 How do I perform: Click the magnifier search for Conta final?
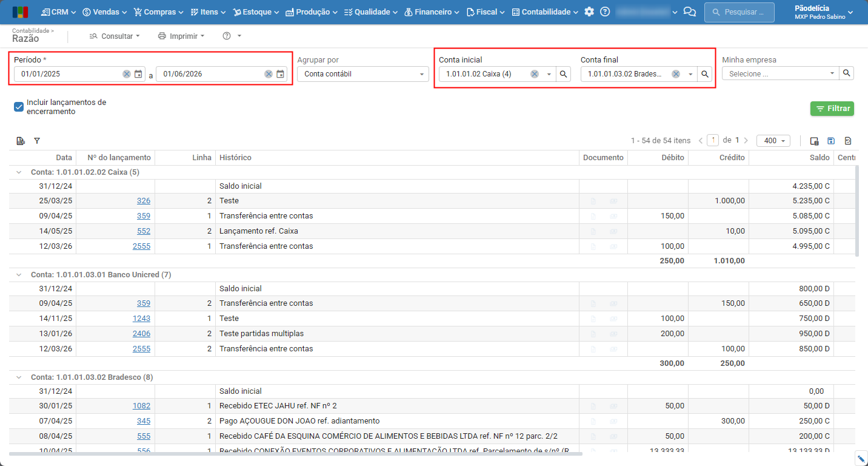coord(705,74)
